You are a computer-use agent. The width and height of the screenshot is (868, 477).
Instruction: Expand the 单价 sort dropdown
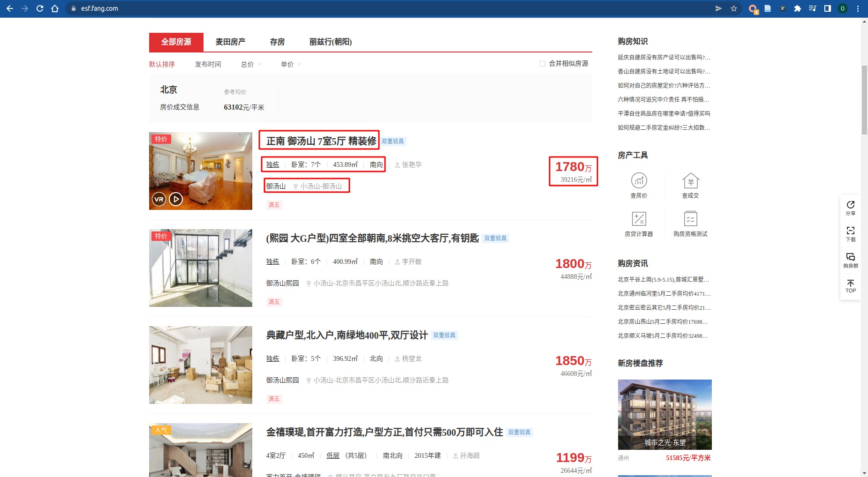click(x=291, y=64)
